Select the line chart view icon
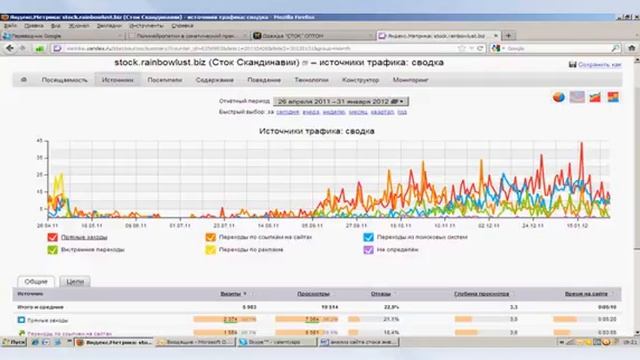Screen dimensions: 640x360 click(577, 97)
